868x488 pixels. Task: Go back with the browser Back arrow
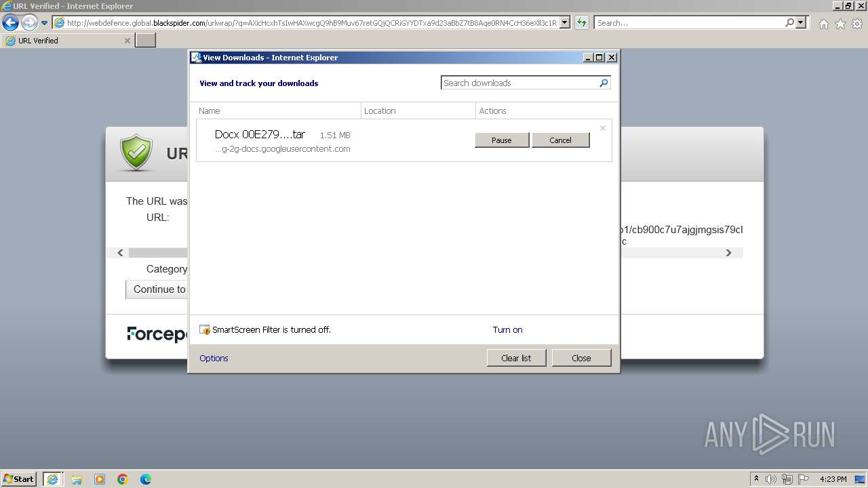click(x=10, y=22)
